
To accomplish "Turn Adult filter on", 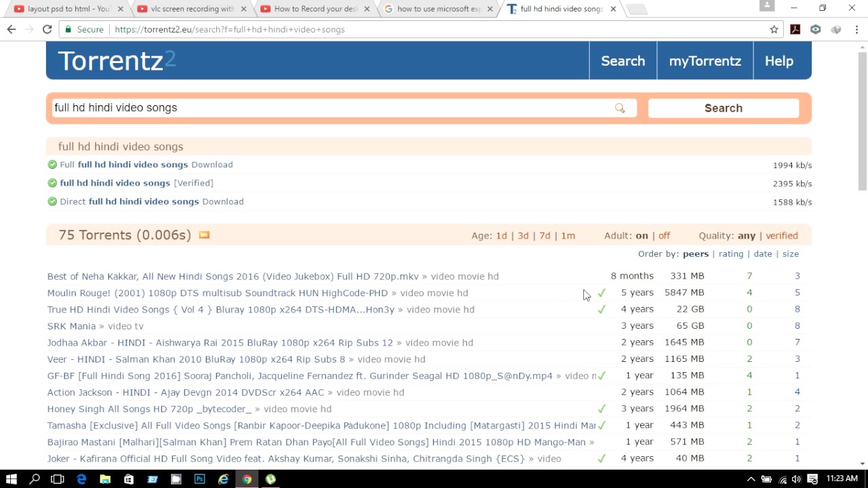I will tap(642, 236).
